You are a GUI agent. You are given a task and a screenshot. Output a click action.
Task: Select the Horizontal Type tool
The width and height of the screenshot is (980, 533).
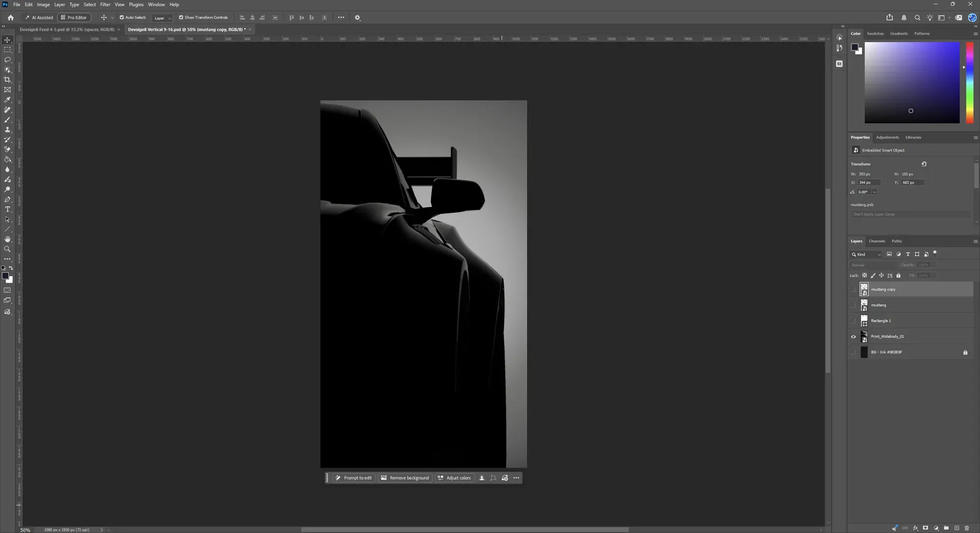pos(7,210)
